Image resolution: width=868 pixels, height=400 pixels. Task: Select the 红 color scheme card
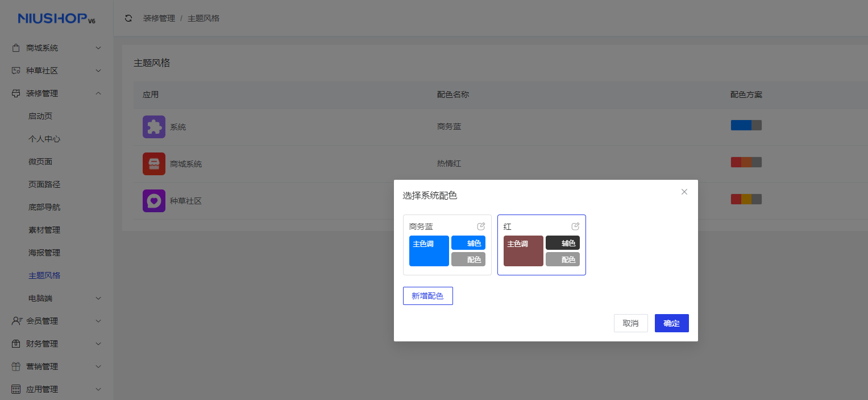tap(542, 245)
